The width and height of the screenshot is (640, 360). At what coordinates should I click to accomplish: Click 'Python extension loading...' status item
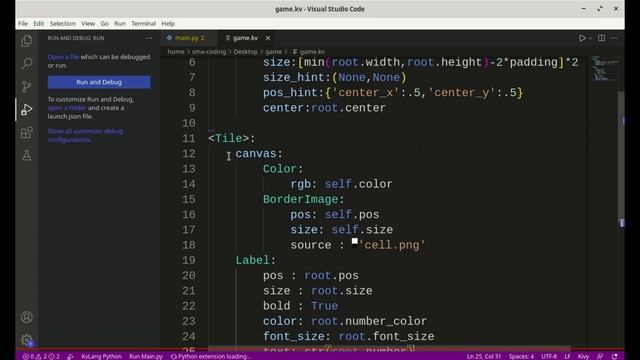coord(211,356)
